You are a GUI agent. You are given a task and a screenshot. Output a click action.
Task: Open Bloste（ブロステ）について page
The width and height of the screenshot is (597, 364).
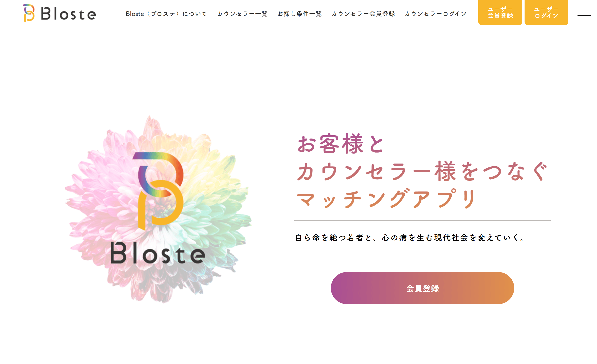(x=166, y=14)
